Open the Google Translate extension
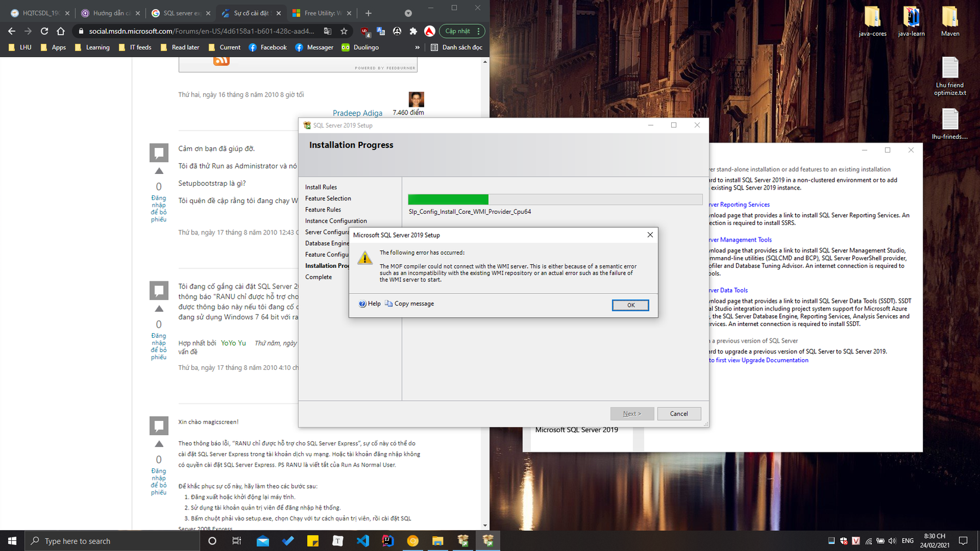 click(x=381, y=31)
